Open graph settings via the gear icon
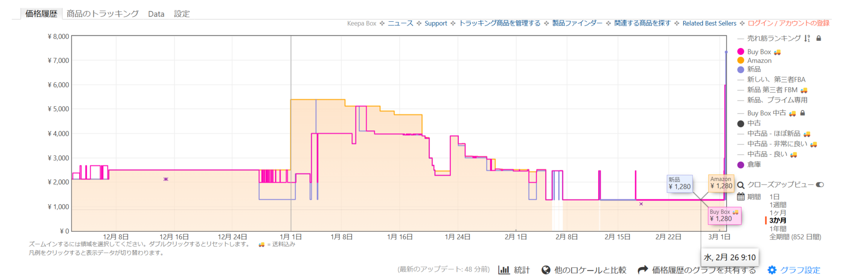Screen dimensions: 868x277 [772, 270]
